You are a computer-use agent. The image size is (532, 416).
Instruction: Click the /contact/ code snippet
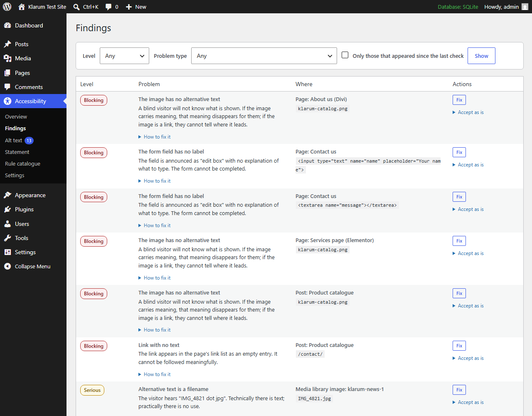point(310,354)
